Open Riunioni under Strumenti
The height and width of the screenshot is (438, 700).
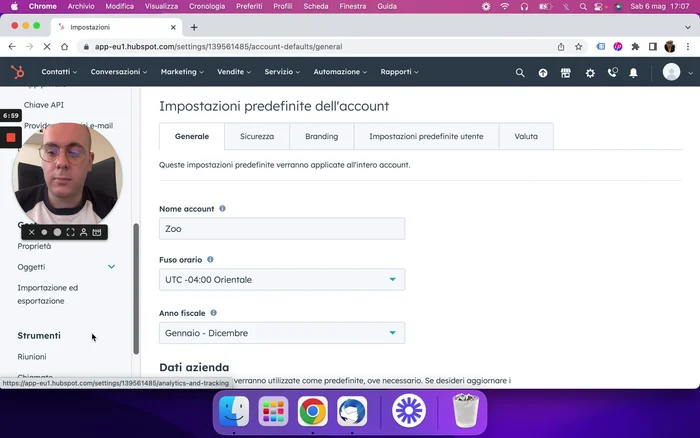(32, 357)
